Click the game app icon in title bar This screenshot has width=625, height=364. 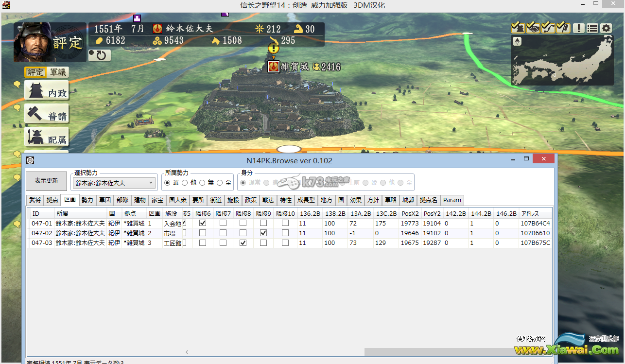pos(6,5)
